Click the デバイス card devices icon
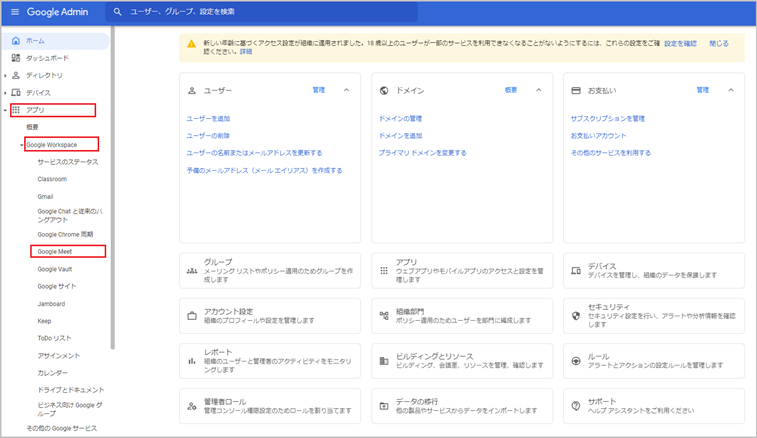The width and height of the screenshot is (757, 438). click(576, 271)
